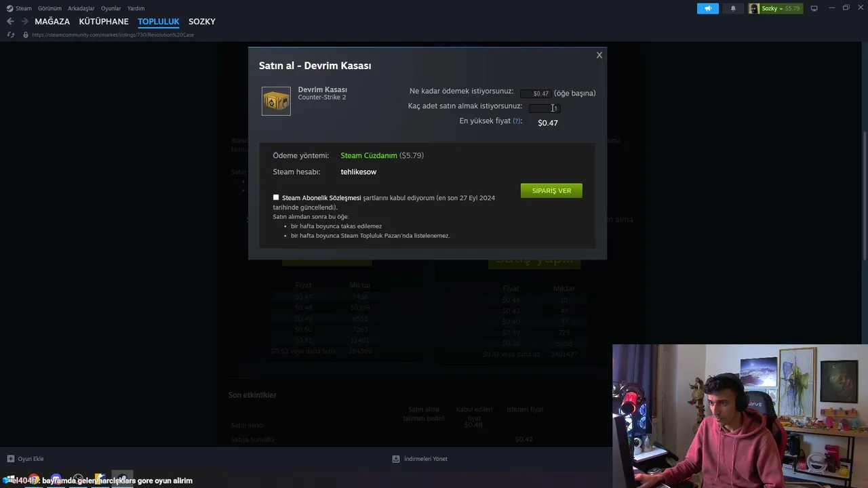The height and width of the screenshot is (488, 868).
Task: Click the Devrim Kasası case thumbnail
Action: click(x=276, y=101)
